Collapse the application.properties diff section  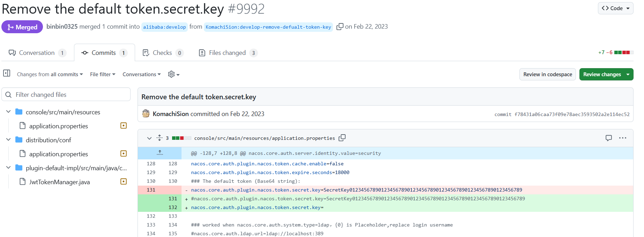click(x=149, y=138)
